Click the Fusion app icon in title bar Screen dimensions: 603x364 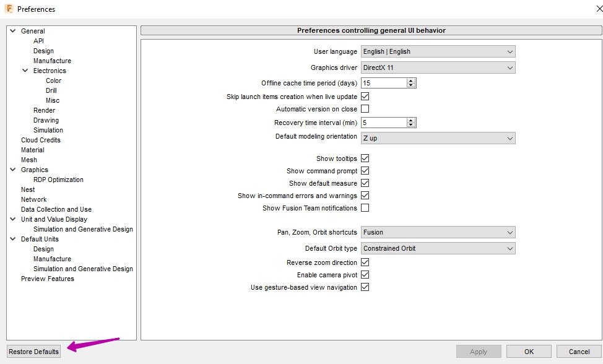tap(9, 9)
